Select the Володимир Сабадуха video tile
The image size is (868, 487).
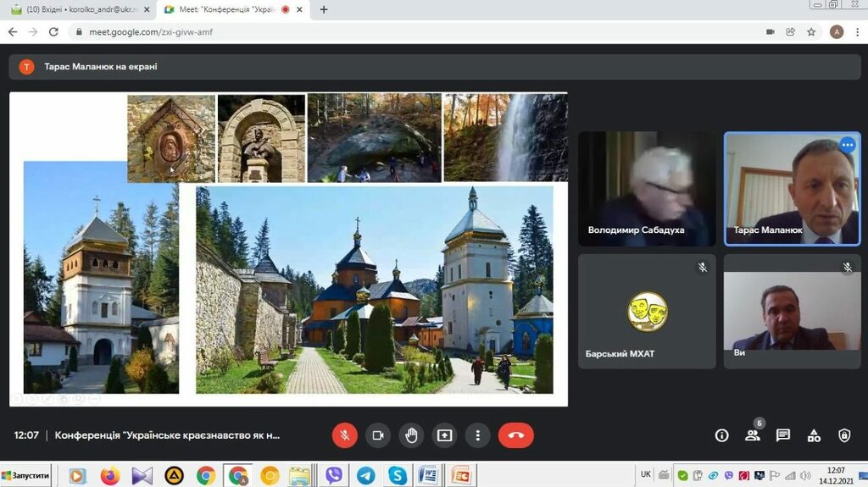click(x=646, y=188)
